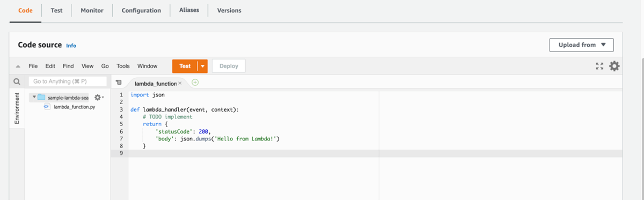Toggle the Environment side panel

[17, 109]
